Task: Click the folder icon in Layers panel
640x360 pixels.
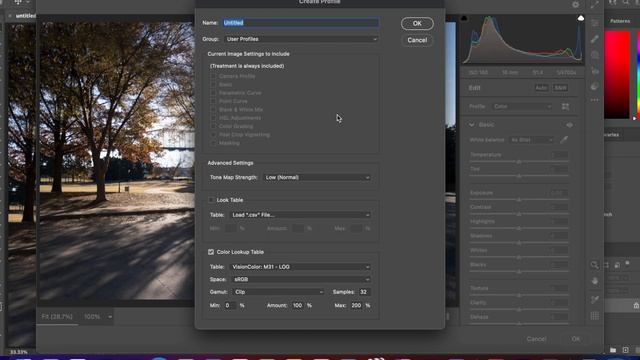Action: point(613,350)
